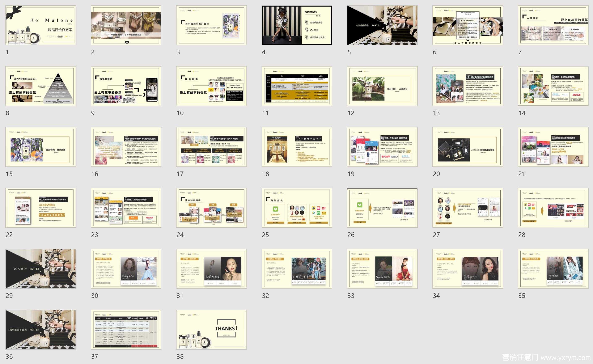Select slide 7 thumbnail
593x364 pixels.
click(x=553, y=25)
